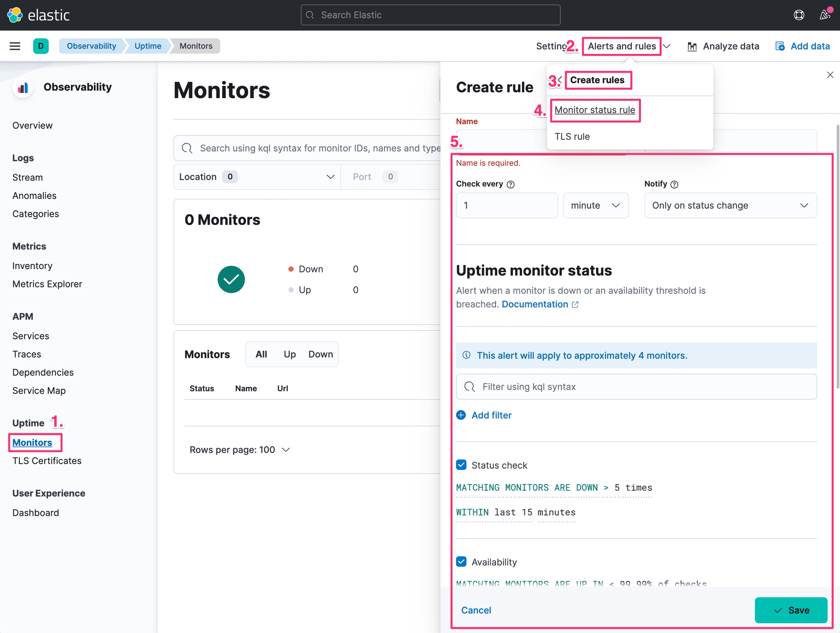Click the Analyze data chart icon
840x633 pixels.
[692, 46]
